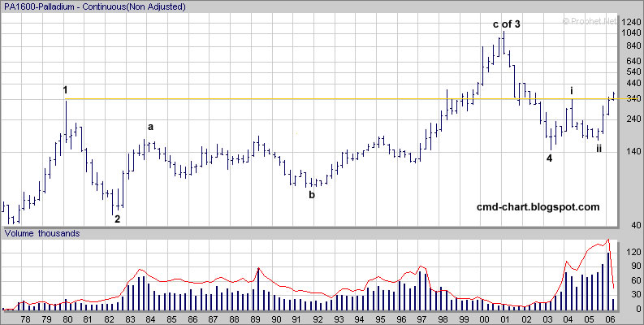
Task: Click the 240 price axis value
Action: tap(633, 119)
